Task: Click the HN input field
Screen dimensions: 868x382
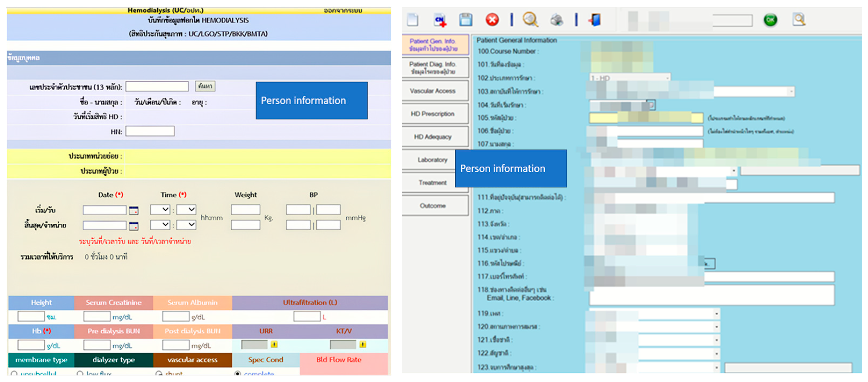Action: (x=150, y=131)
